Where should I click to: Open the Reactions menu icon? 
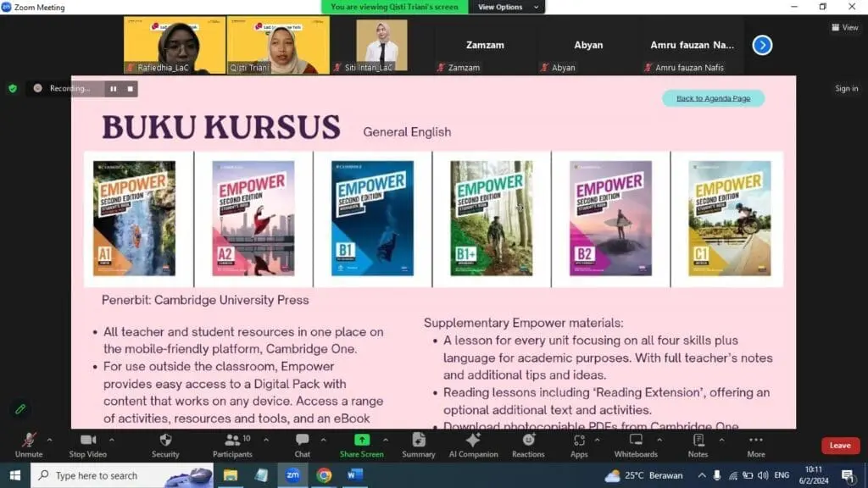click(x=528, y=441)
